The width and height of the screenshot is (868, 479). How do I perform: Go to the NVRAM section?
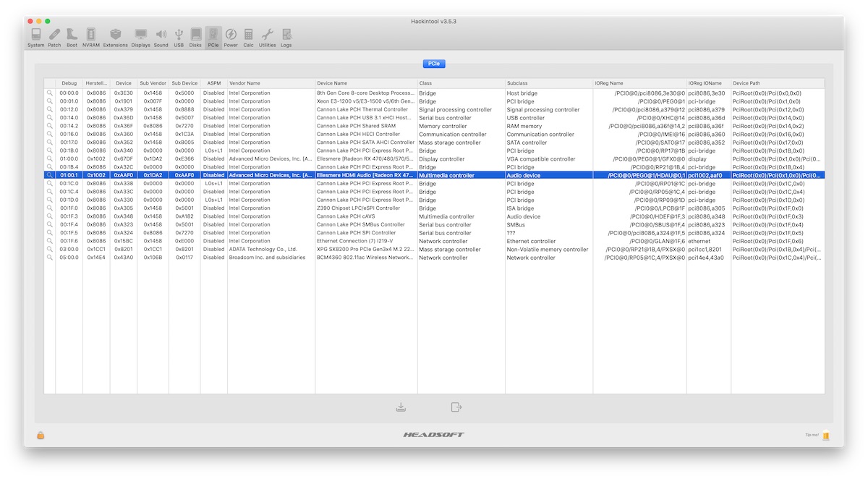pyautogui.click(x=90, y=37)
